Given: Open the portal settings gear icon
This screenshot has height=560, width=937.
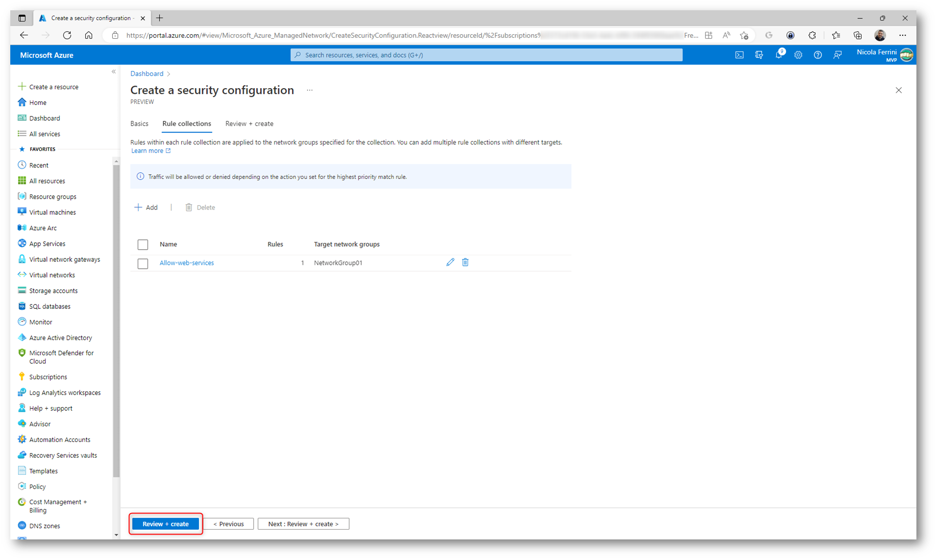Looking at the screenshot, I should [798, 55].
